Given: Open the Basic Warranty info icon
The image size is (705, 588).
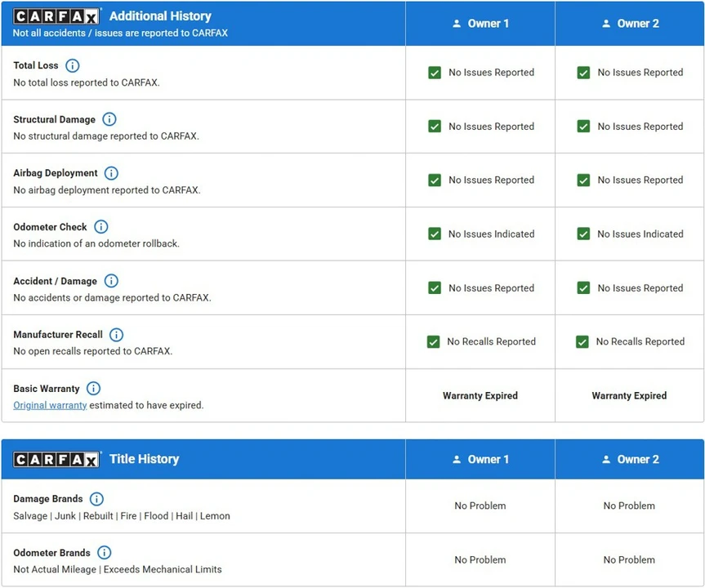Looking at the screenshot, I should [x=93, y=389].
